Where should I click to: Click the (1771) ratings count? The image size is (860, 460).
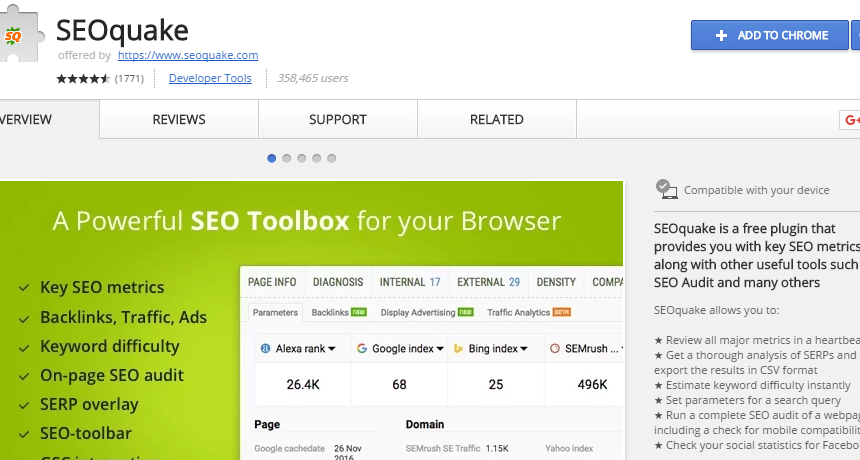coord(129,78)
